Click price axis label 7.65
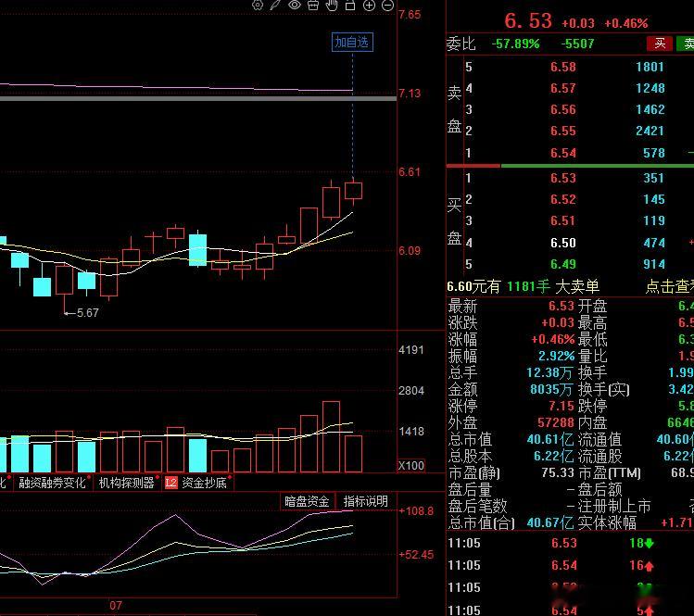The width and height of the screenshot is (694, 616). [x=410, y=15]
